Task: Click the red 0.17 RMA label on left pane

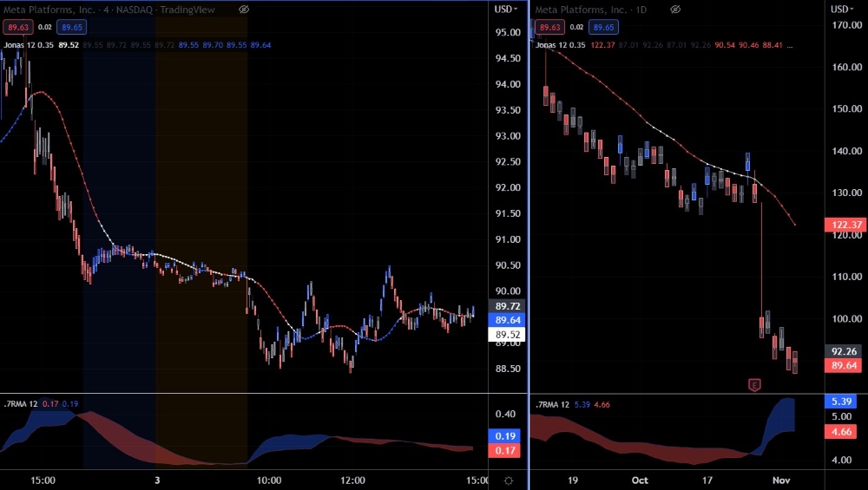Action: [x=505, y=450]
